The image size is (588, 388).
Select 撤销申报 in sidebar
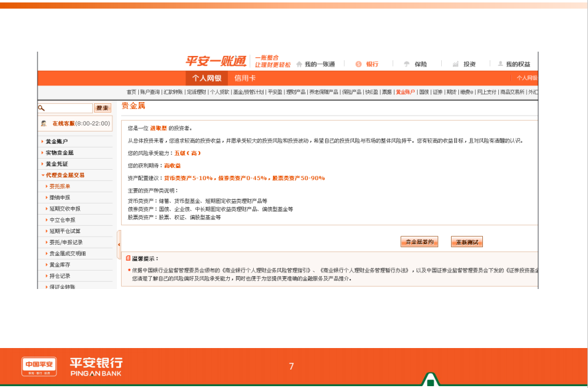60,197
